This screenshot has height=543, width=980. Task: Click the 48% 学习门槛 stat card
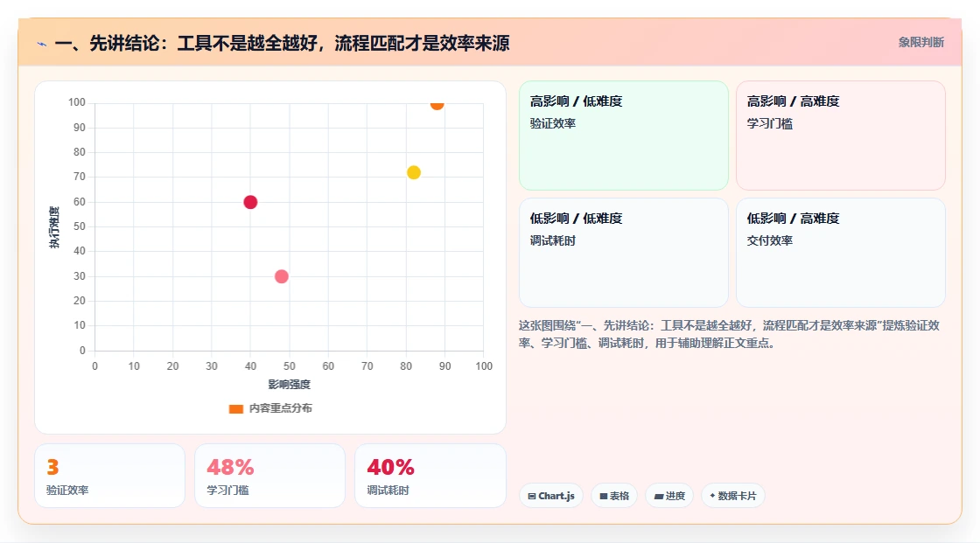tap(270, 476)
